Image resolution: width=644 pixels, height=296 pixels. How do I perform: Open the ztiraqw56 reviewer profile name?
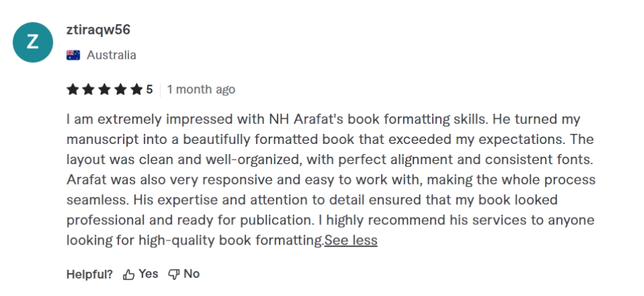coord(98,29)
